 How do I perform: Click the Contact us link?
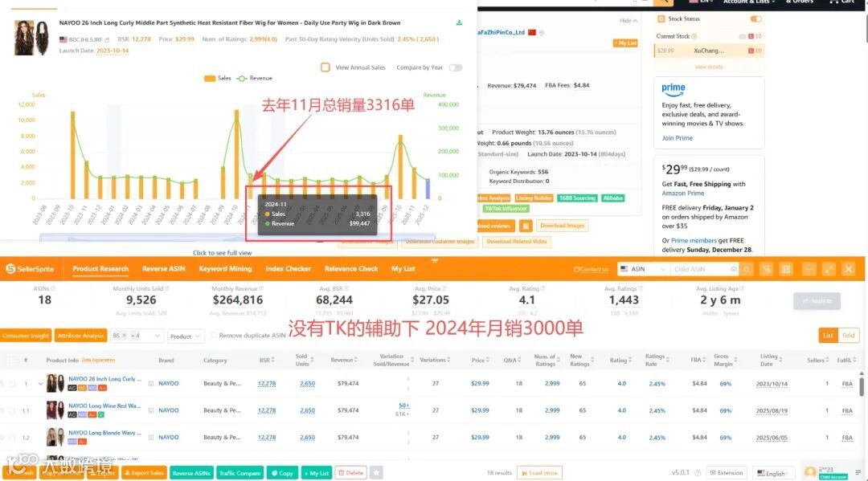pyautogui.click(x=592, y=269)
